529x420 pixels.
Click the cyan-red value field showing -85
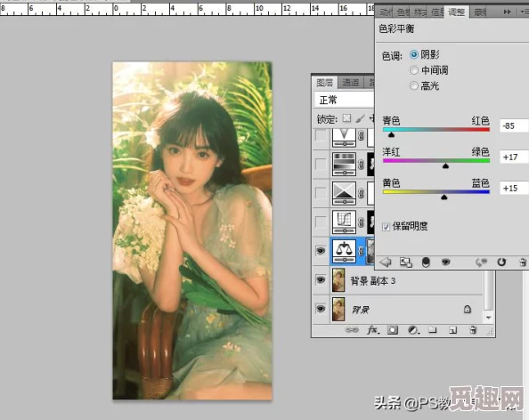(514, 125)
